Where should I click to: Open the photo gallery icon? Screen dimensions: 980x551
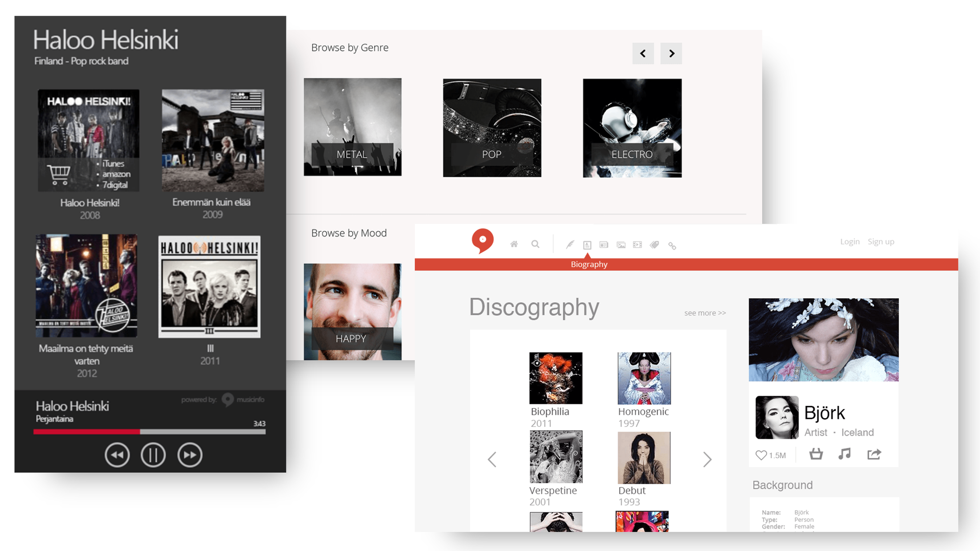(621, 245)
